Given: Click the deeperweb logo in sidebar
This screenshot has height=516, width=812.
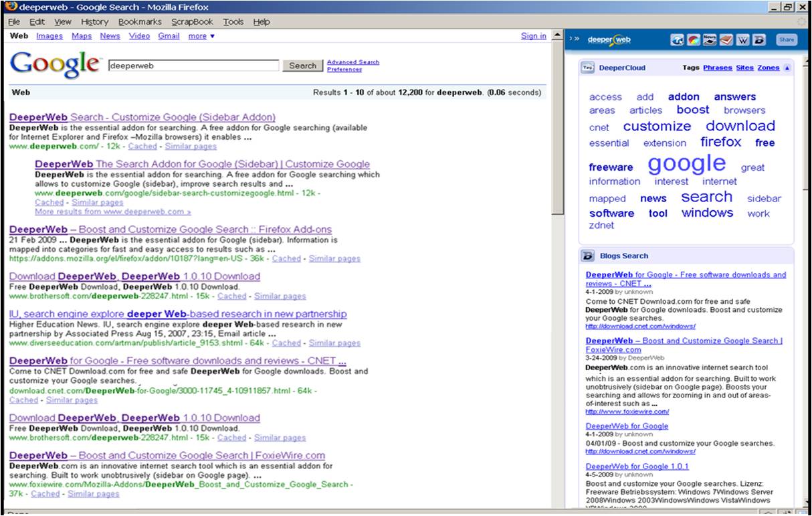Looking at the screenshot, I should [609, 40].
